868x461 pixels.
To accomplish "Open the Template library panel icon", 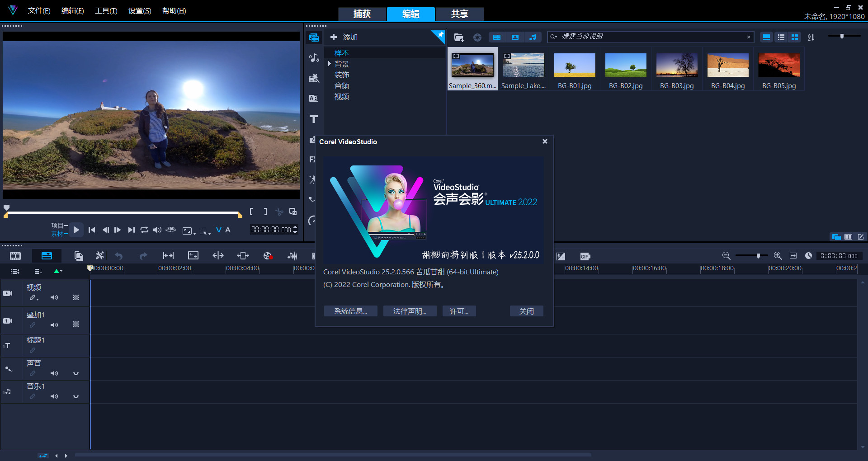I will (314, 78).
